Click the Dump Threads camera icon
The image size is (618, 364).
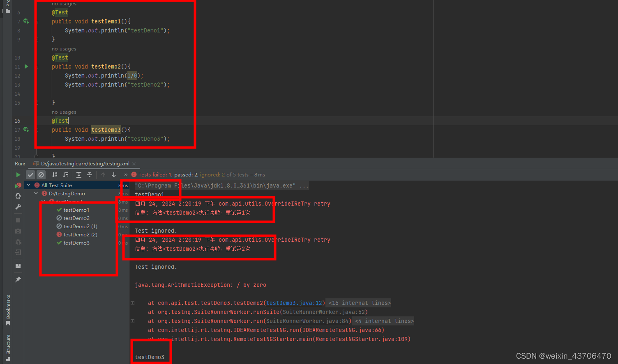click(x=18, y=231)
